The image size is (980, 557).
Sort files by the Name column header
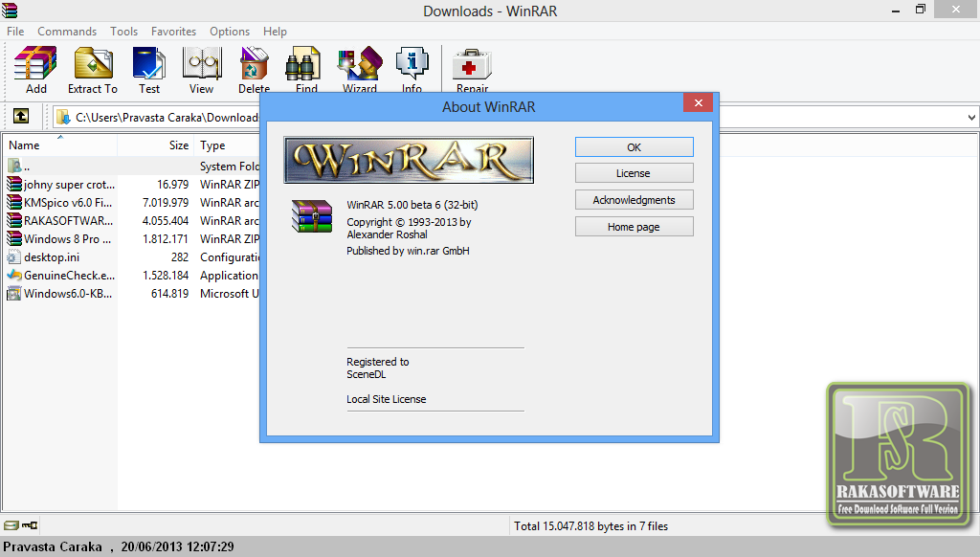point(59,145)
